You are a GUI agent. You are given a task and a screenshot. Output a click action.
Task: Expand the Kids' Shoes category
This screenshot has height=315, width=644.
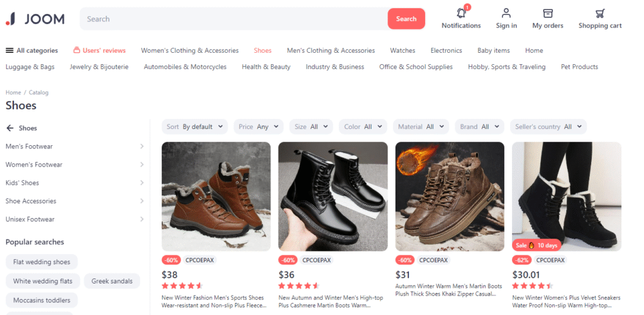point(75,183)
